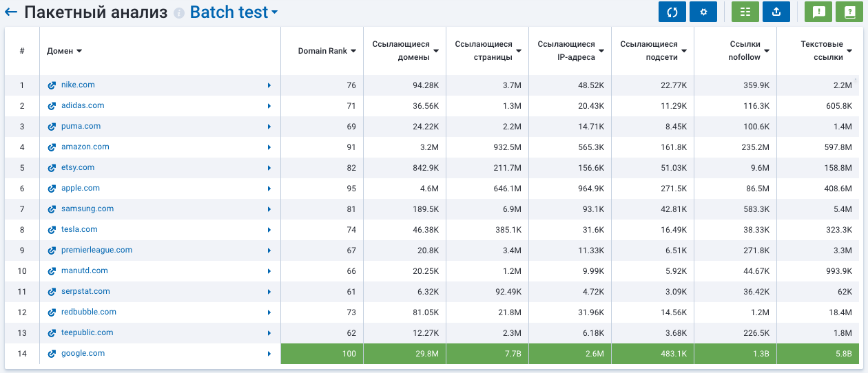Click the info icon next to the title
This screenshot has height=373, width=868.
[x=179, y=13]
